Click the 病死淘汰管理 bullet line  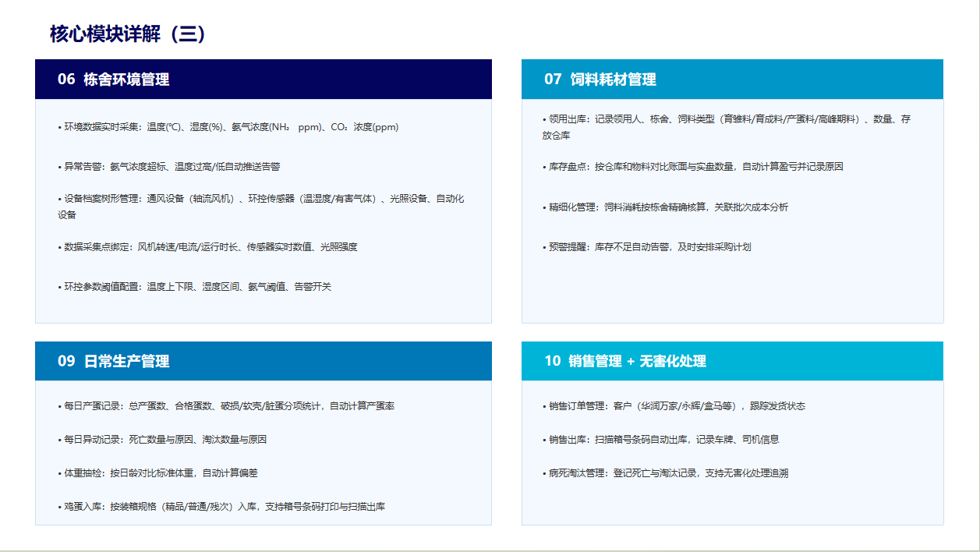click(x=665, y=473)
